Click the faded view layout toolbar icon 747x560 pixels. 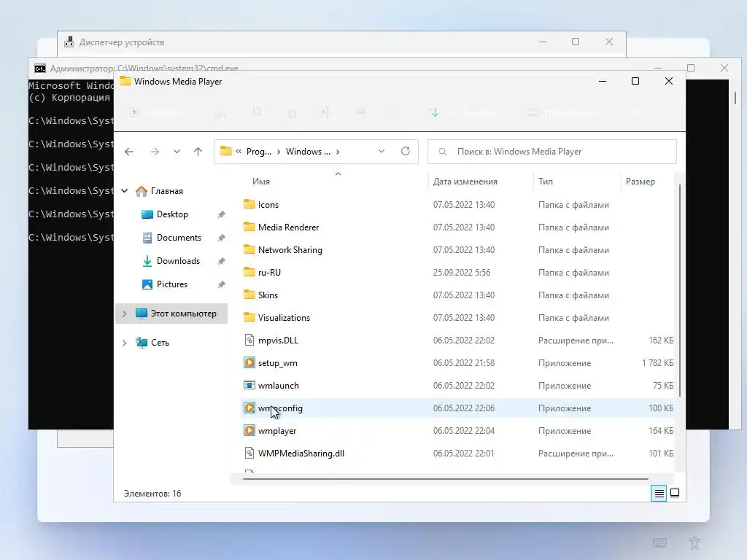point(533,112)
